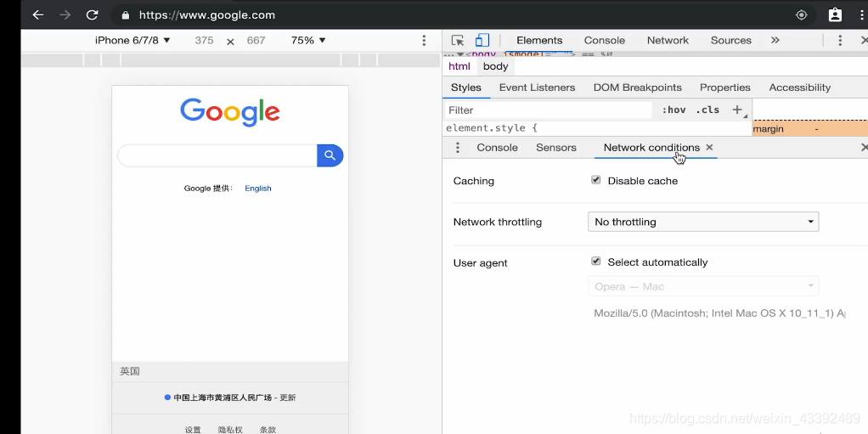The image size is (868, 434).
Task: Open the DevTools customize three-dot menu
Action: click(840, 41)
